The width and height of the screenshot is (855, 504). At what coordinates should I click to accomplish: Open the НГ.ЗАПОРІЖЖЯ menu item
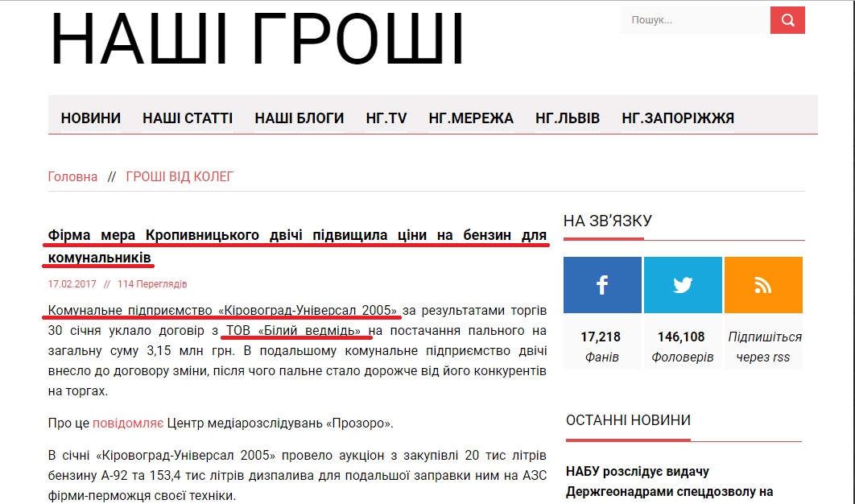[678, 118]
